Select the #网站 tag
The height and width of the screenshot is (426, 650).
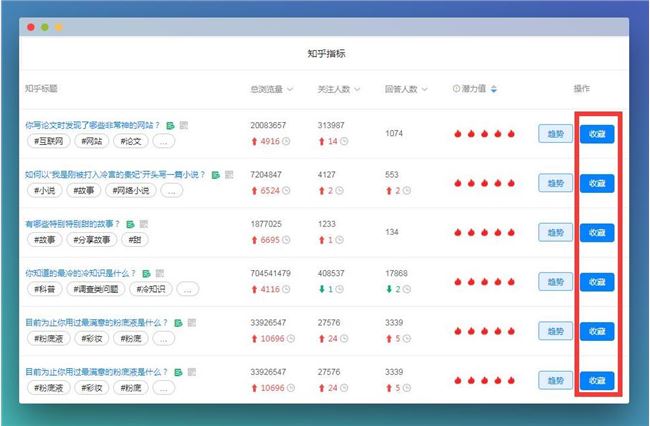point(92,141)
